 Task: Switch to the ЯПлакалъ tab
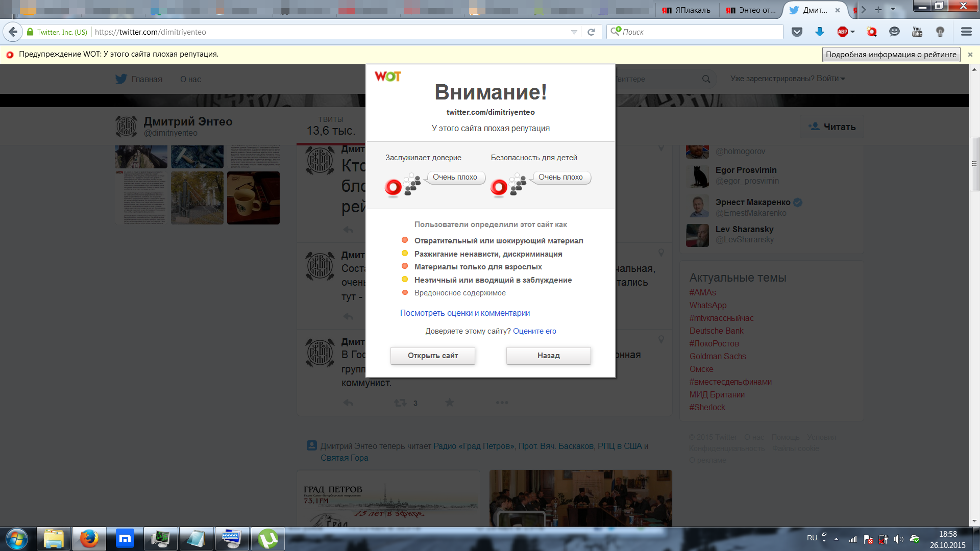point(687,10)
